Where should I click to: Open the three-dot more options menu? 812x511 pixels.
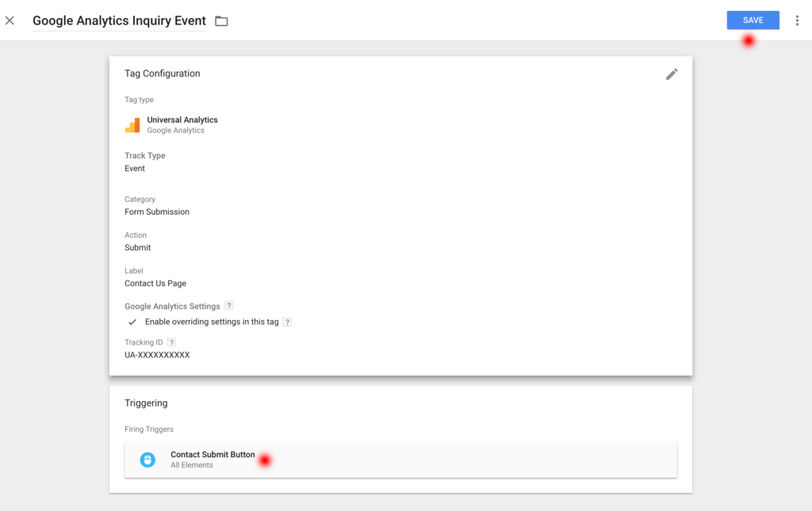pyautogui.click(x=797, y=20)
